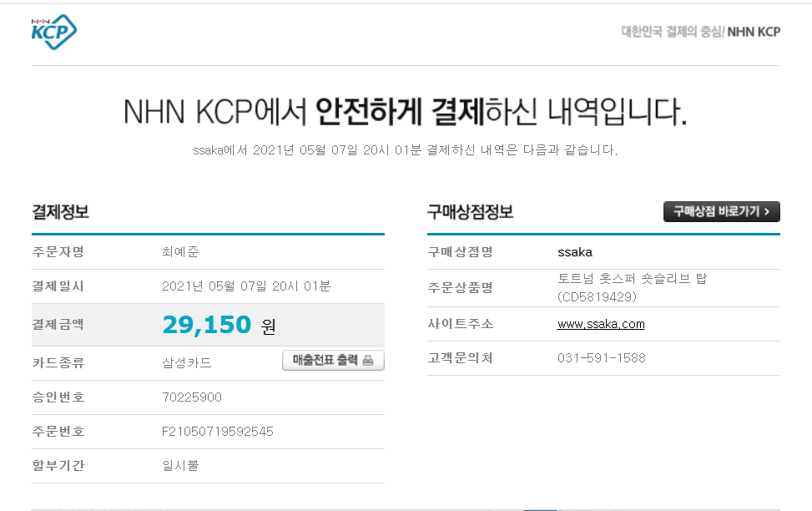Click the amount 29,150 원

219,325
